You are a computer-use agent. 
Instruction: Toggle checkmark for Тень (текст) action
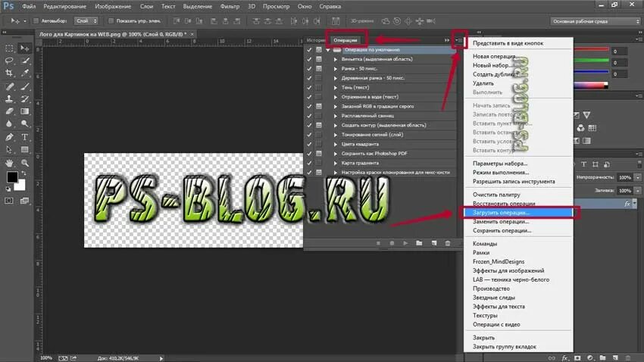(x=309, y=87)
